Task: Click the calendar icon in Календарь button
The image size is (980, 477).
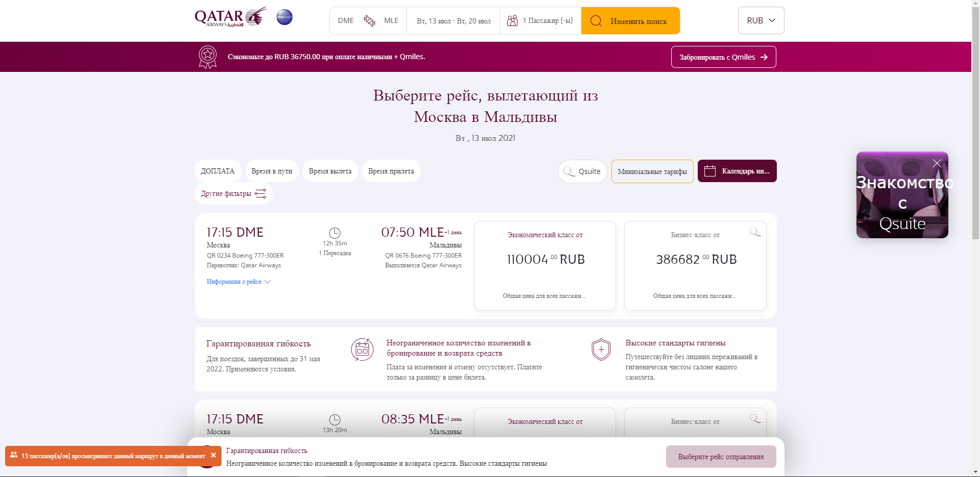Action: coord(710,171)
